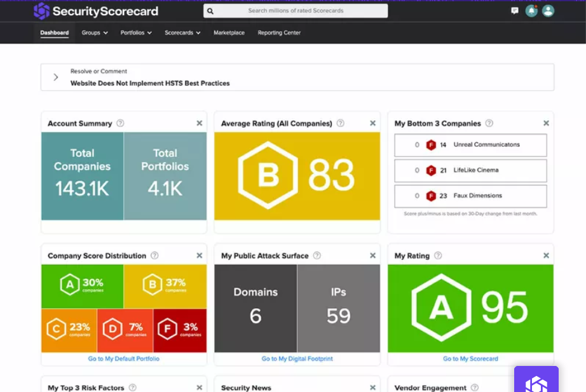The height and width of the screenshot is (392, 586).
Task: Click help icon next to My Rating
Action: pyautogui.click(x=438, y=255)
